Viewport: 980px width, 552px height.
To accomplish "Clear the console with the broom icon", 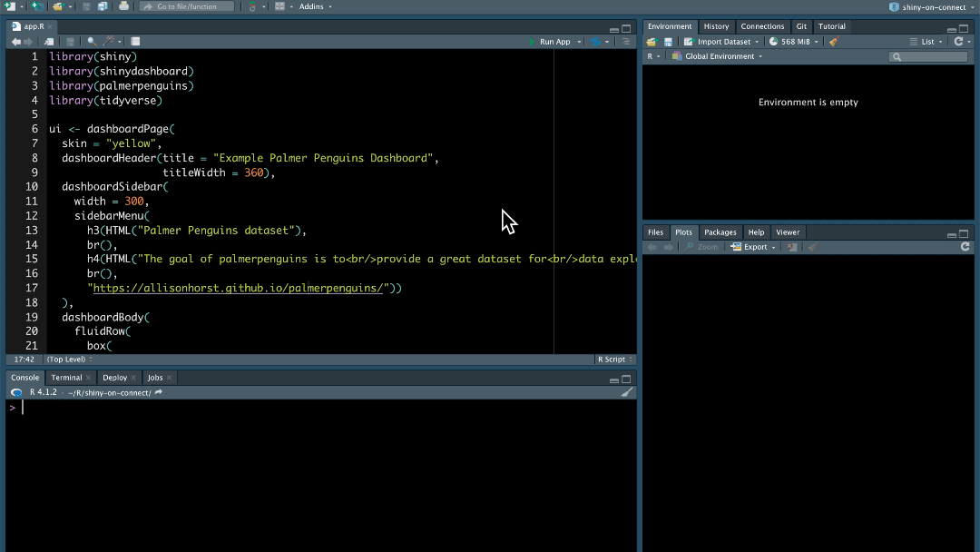I will click(x=626, y=392).
